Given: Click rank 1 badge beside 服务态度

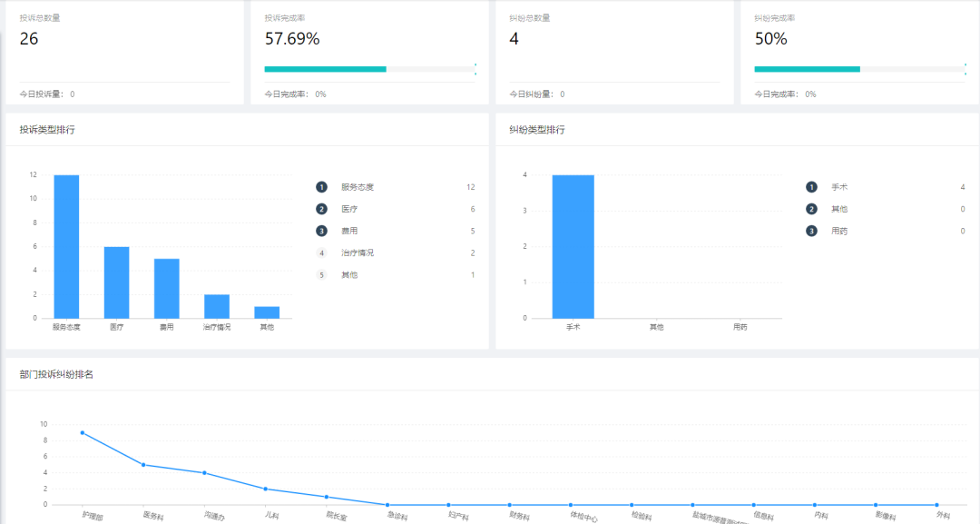Looking at the screenshot, I should [321, 187].
